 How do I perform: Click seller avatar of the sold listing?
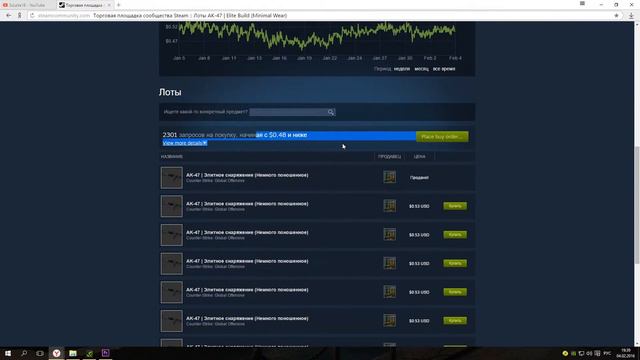(389, 177)
